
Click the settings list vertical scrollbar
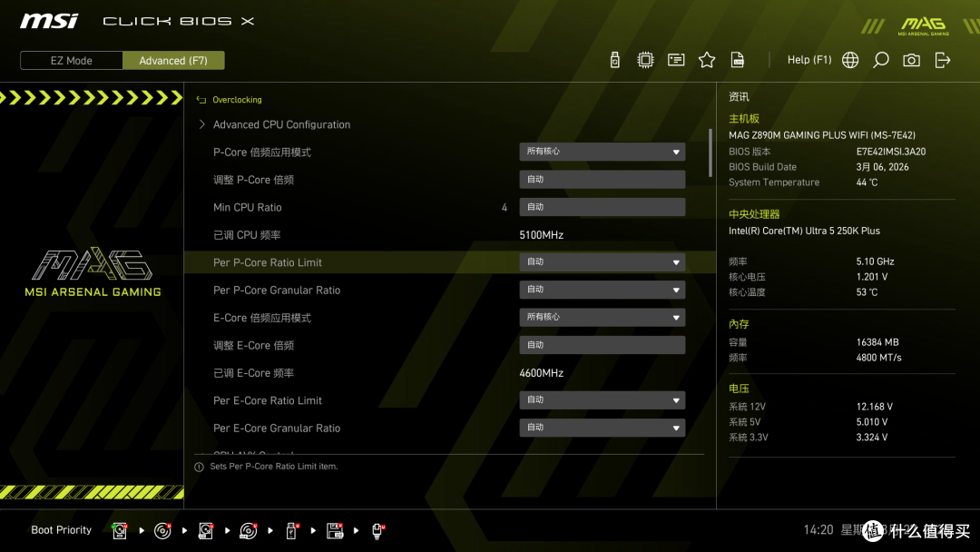(x=710, y=153)
